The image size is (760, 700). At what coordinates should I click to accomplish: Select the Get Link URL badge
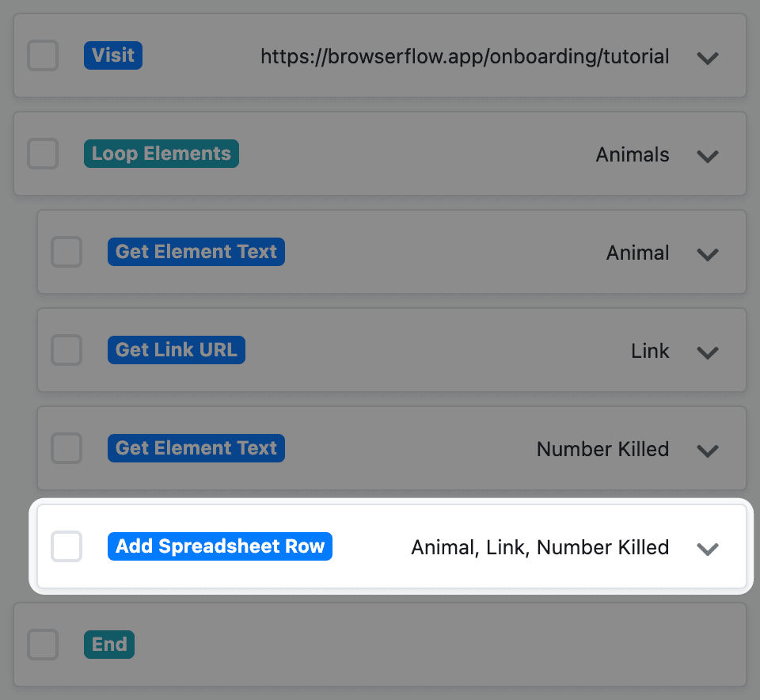pos(176,349)
